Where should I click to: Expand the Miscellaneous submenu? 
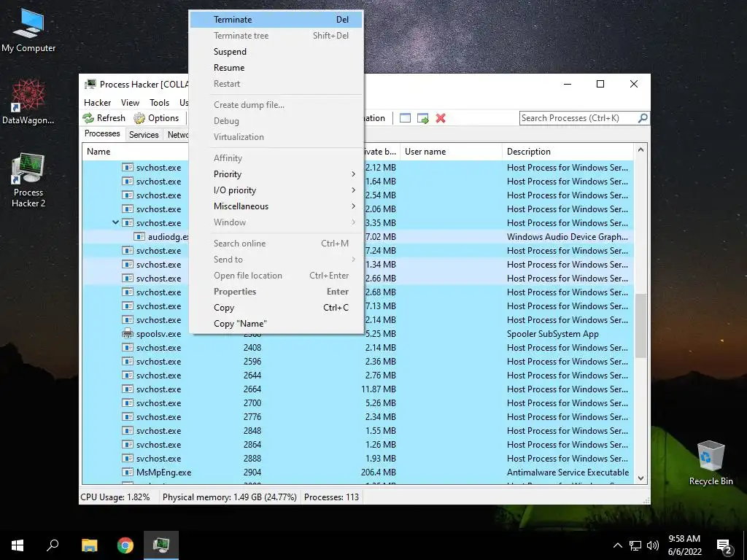coord(276,206)
